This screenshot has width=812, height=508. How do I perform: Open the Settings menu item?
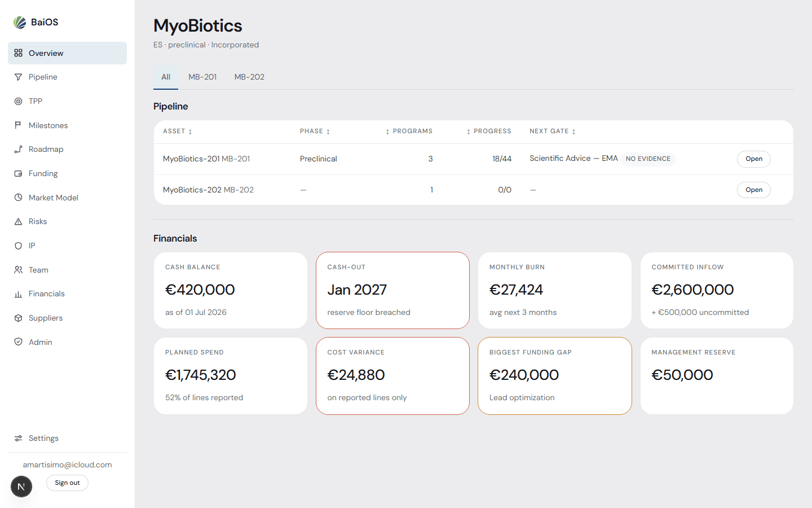tap(67, 438)
